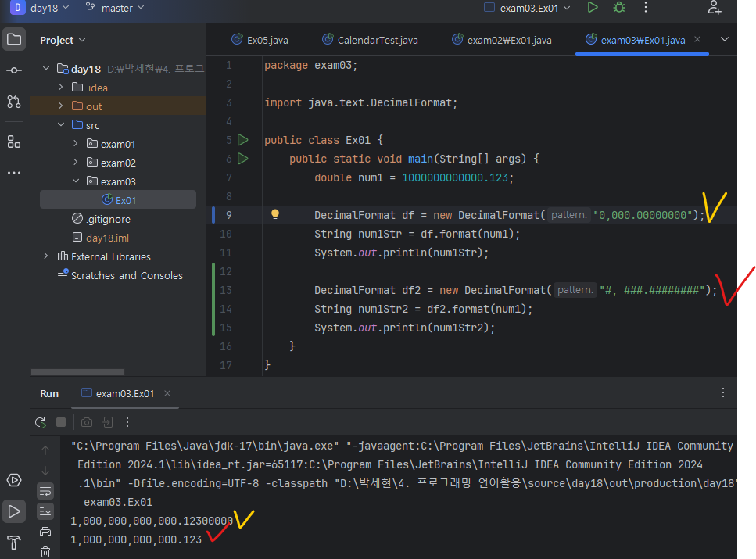Image resolution: width=756 pixels, height=559 pixels.
Task: Collapse the src folder
Action: [x=61, y=125]
